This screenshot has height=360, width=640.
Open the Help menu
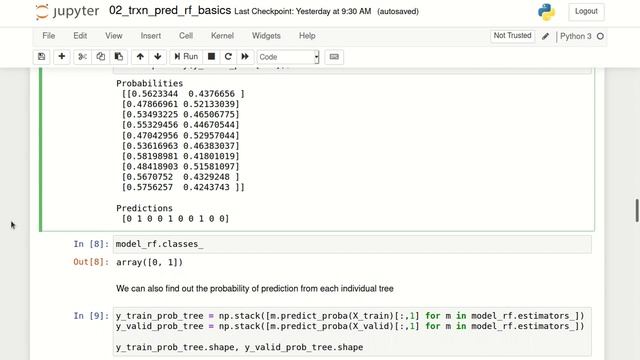point(307,36)
